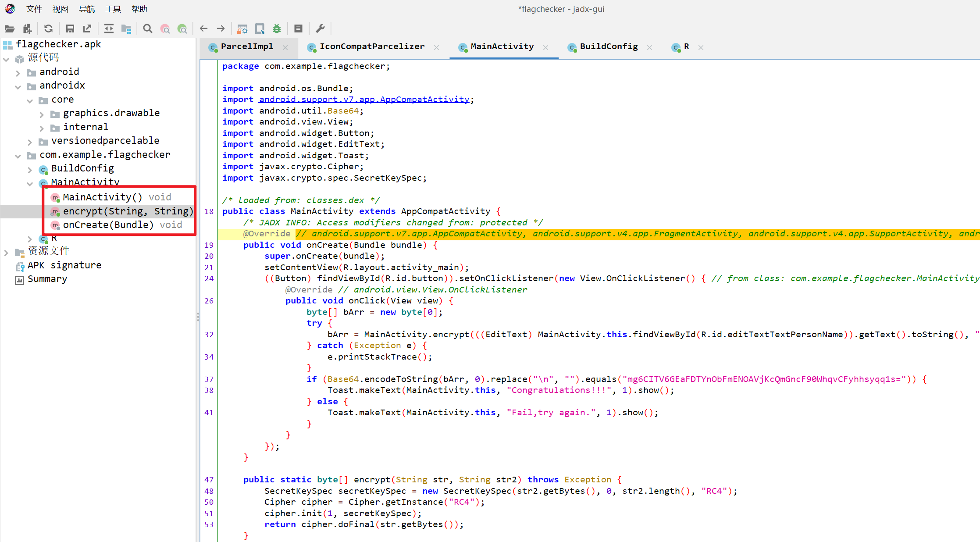Open the 工具 menu
980x542 pixels.
coord(113,9)
